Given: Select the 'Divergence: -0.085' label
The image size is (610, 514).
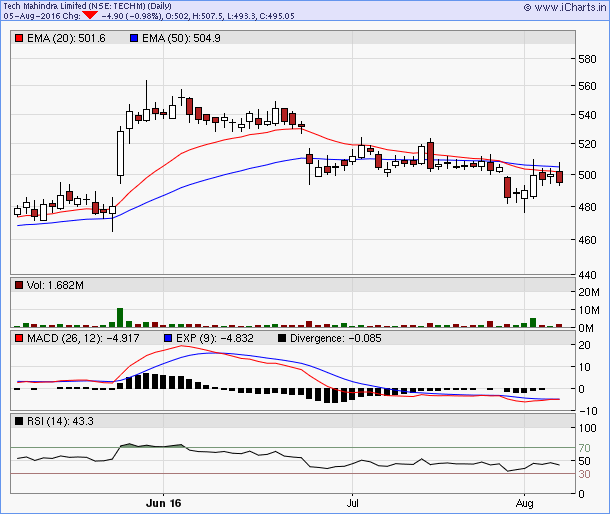Looking at the screenshot, I should 336,338.
